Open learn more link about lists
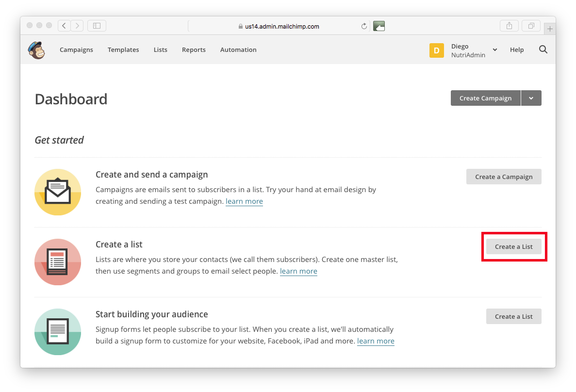The height and width of the screenshot is (392, 576). pos(298,271)
